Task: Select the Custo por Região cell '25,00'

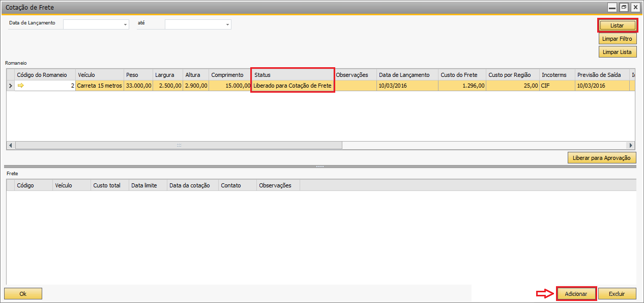Action: pyautogui.click(x=512, y=86)
